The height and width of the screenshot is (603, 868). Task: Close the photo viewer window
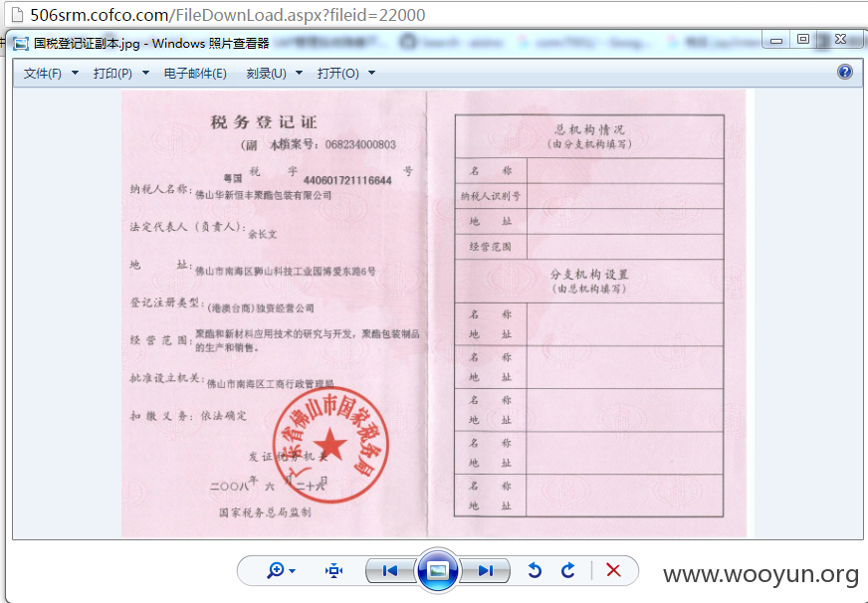click(x=840, y=39)
